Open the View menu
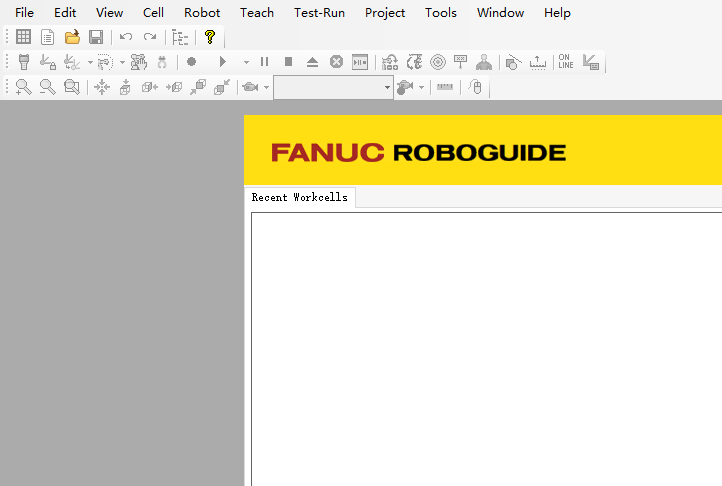The image size is (722, 486). (110, 13)
